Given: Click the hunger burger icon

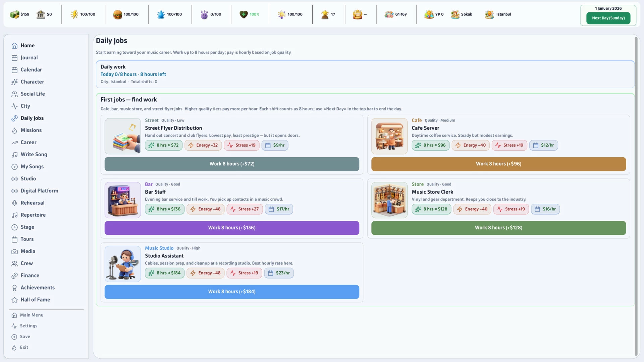Looking at the screenshot, I should coord(117,14).
